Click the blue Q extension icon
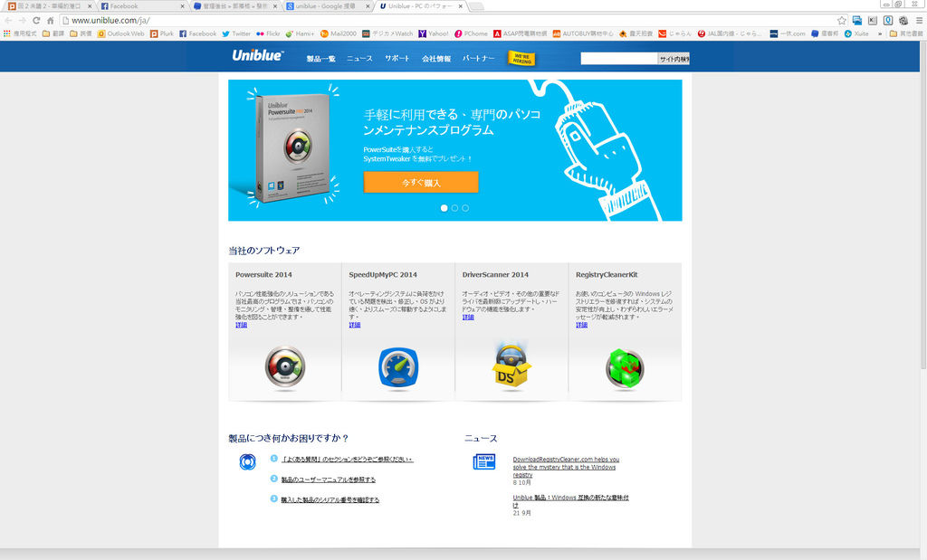 [x=888, y=20]
